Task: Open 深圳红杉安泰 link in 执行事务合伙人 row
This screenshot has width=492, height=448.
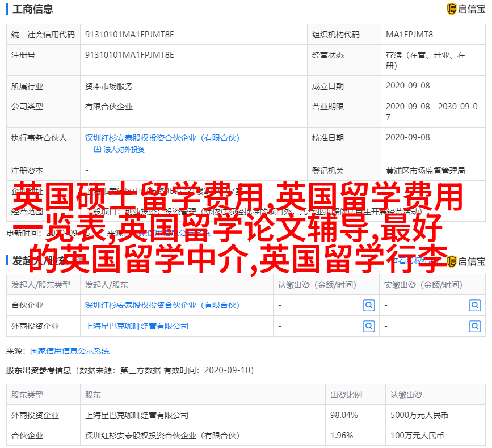Action: click(x=162, y=138)
